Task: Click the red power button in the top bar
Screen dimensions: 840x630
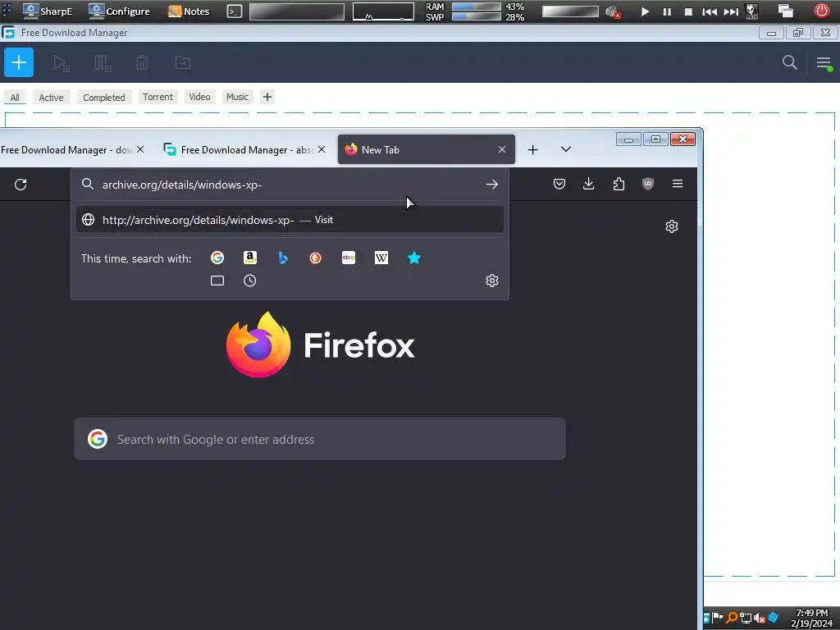Action: (822, 11)
